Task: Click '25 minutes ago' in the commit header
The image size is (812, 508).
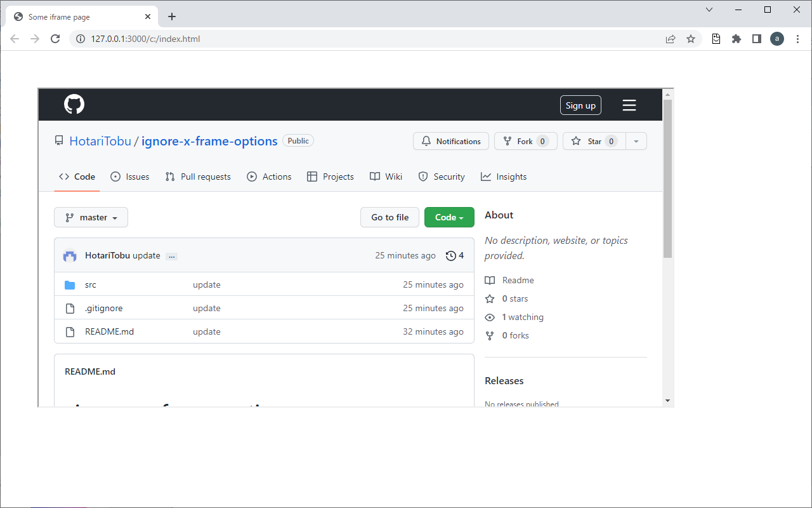Action: coord(405,255)
